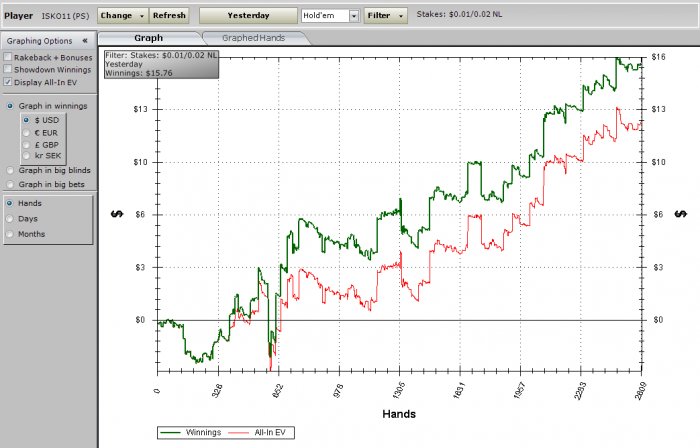The height and width of the screenshot is (448, 700).
Task: Click the 652 hands axis label
Action: coord(278,390)
